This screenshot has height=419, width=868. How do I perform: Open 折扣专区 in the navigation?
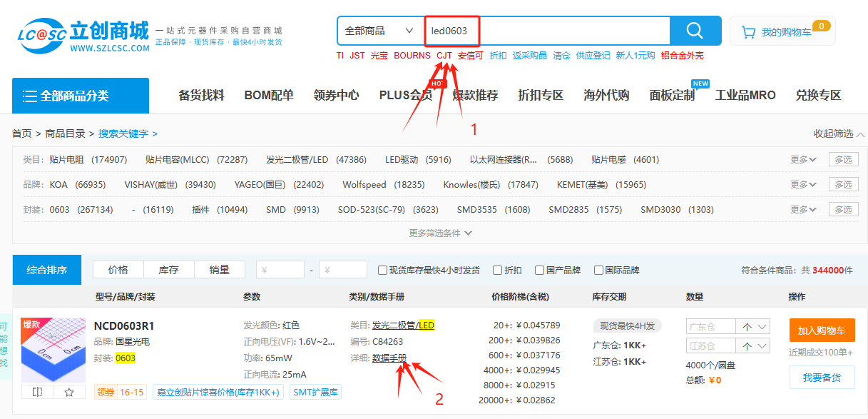point(541,96)
